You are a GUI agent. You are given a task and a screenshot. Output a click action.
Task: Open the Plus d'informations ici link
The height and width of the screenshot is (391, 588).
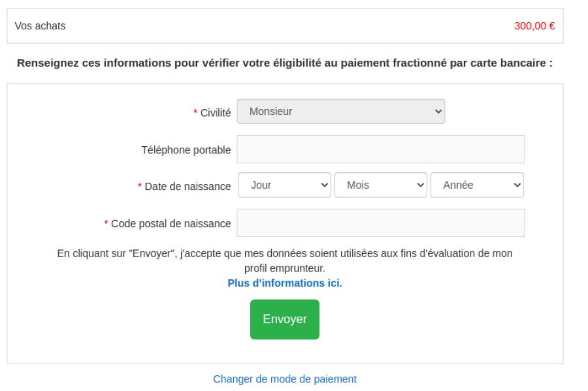click(x=285, y=283)
